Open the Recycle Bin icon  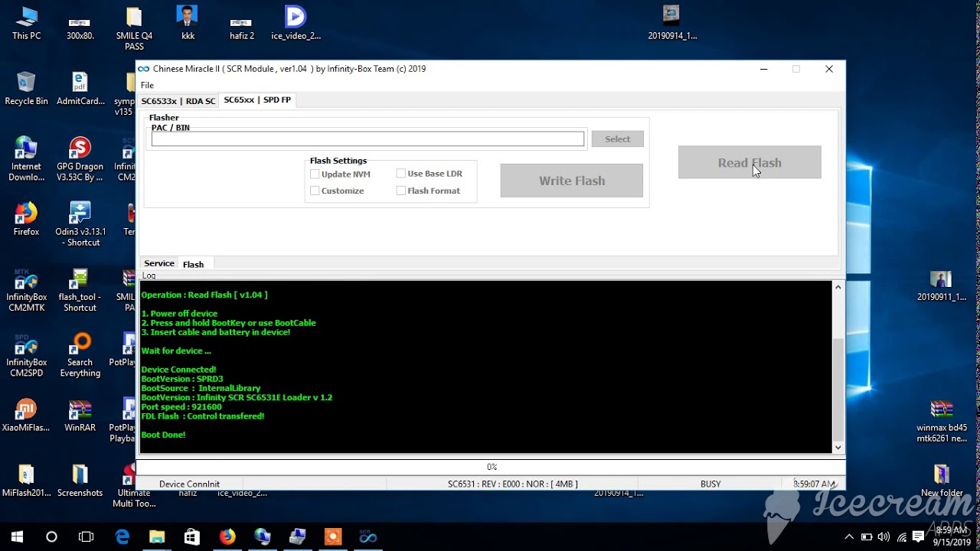tap(26, 89)
